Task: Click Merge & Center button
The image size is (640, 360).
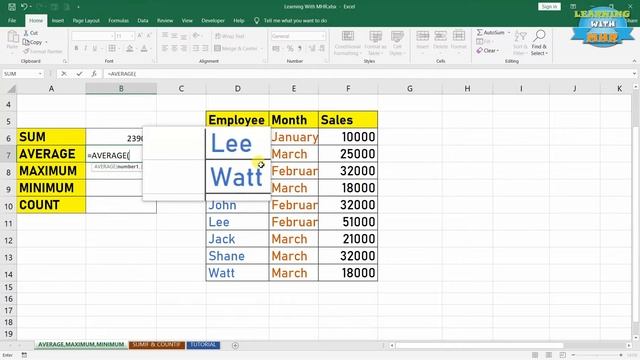Action: point(238,49)
